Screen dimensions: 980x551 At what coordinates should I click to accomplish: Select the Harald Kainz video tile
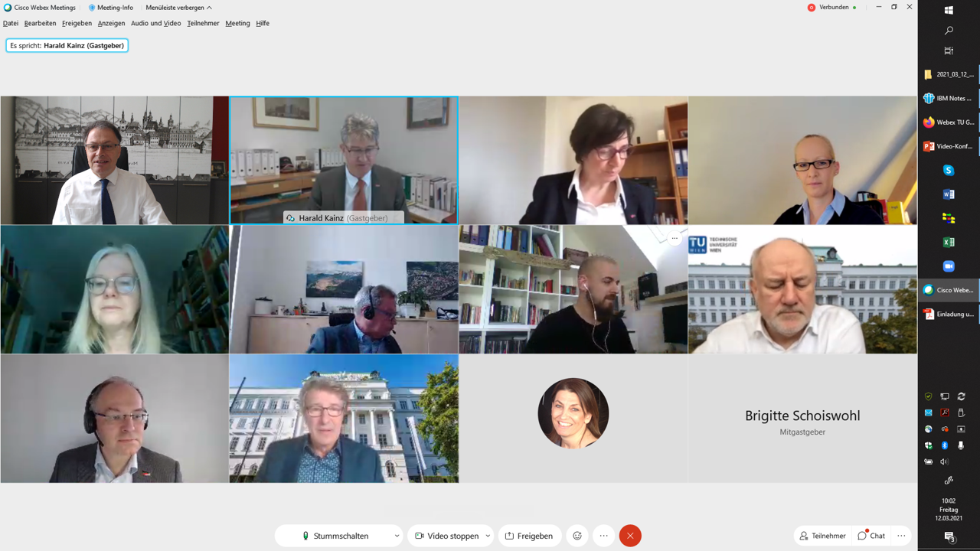click(344, 159)
